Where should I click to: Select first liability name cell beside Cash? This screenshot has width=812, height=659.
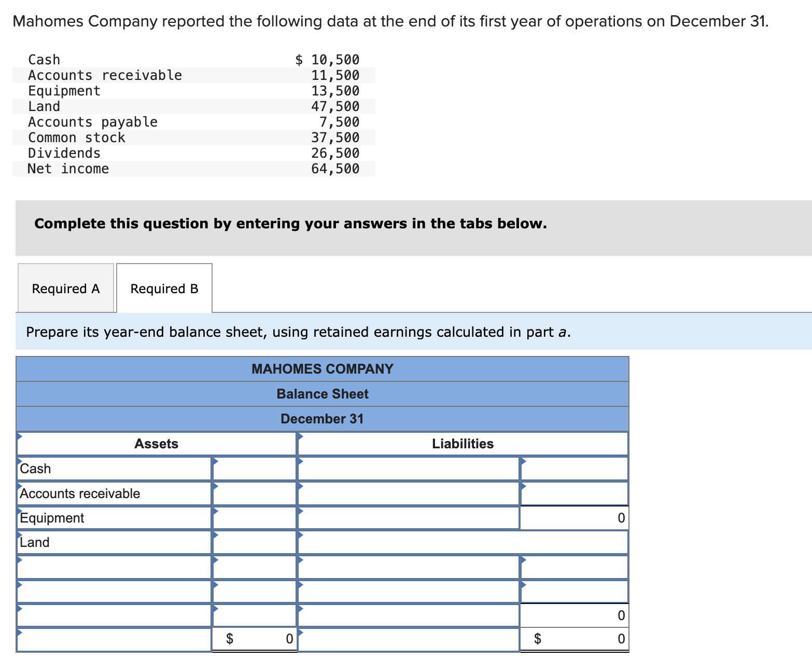tap(408, 469)
